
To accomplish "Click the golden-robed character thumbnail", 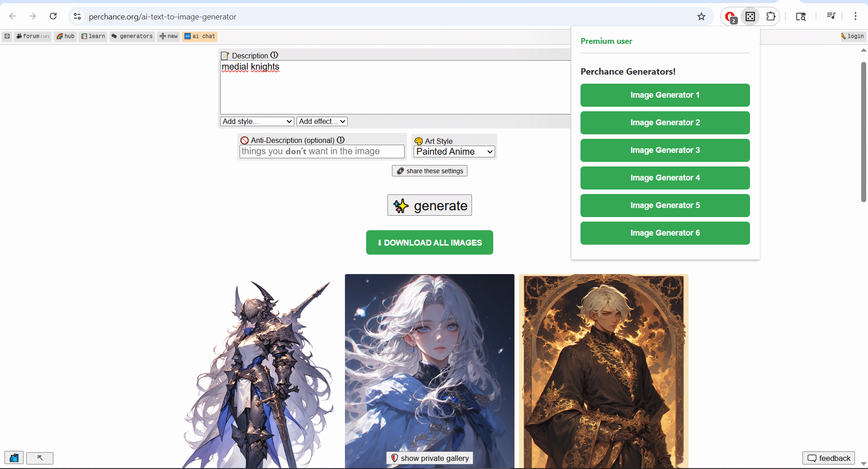I will [x=604, y=371].
